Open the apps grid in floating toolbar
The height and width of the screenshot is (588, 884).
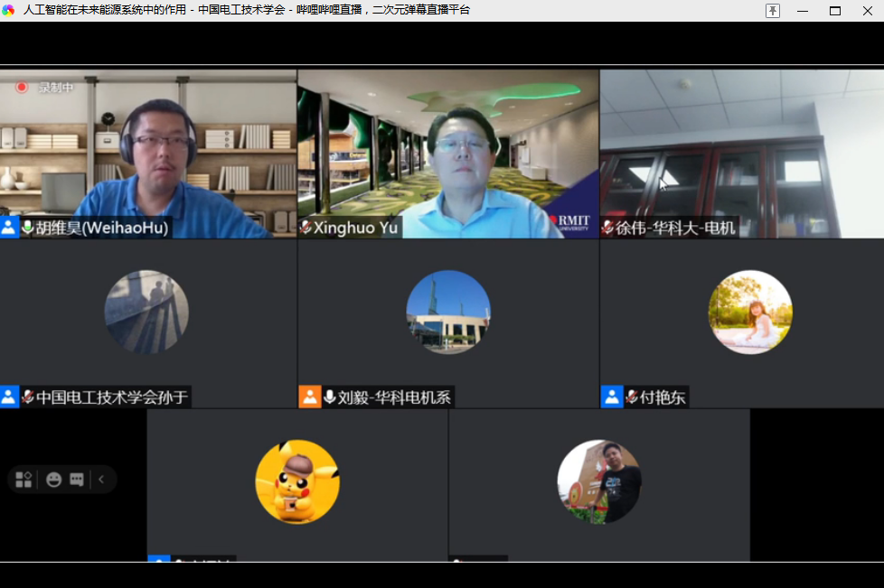(x=24, y=480)
